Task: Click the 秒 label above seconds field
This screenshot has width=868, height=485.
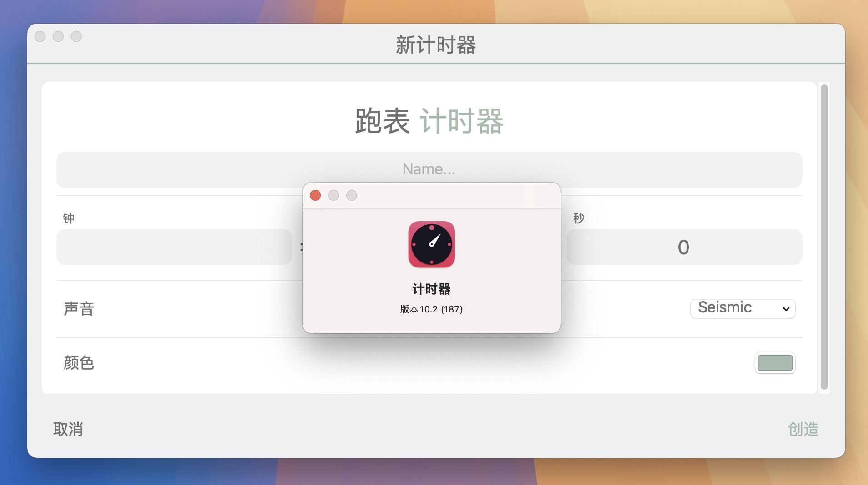Action: click(x=579, y=218)
